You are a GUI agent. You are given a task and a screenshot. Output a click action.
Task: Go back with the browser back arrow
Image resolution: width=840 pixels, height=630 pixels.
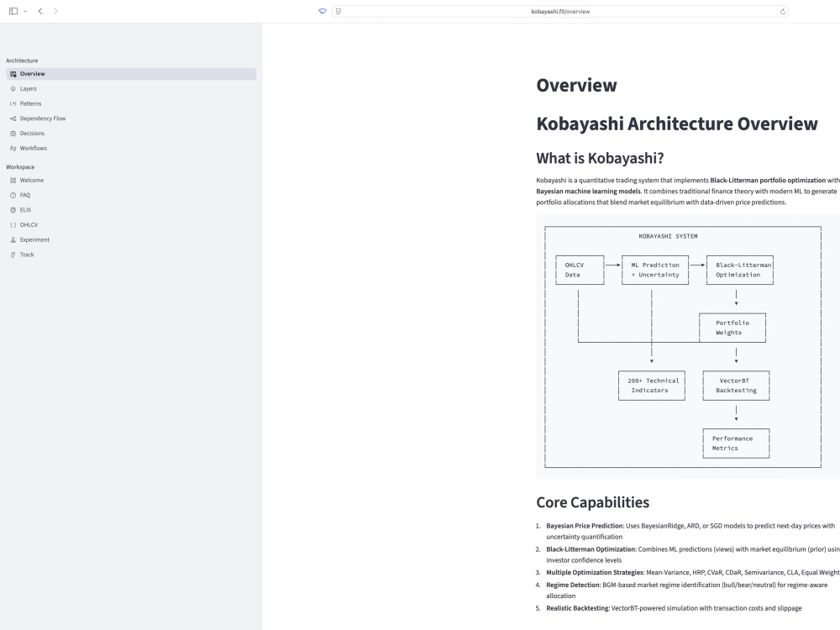click(40, 11)
